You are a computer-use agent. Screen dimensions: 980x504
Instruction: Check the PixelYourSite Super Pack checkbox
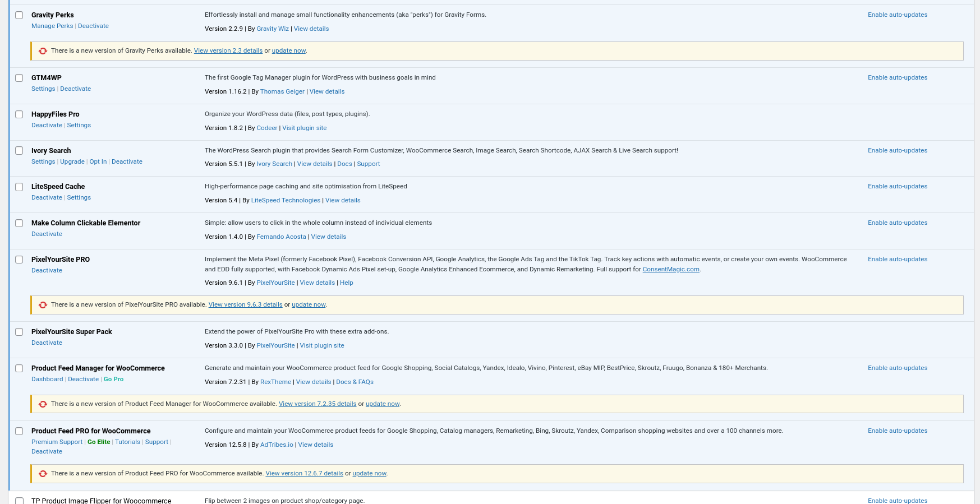coord(19,332)
